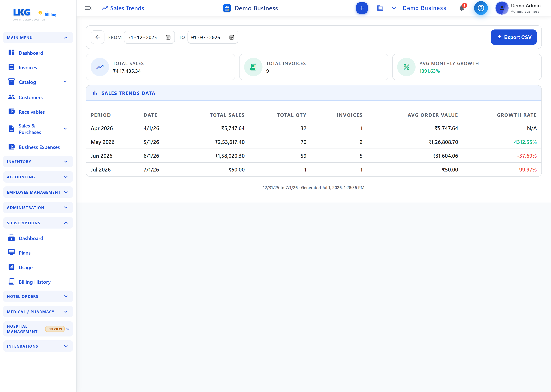
Task: Click the Catalog box icon
Action: 11,82
